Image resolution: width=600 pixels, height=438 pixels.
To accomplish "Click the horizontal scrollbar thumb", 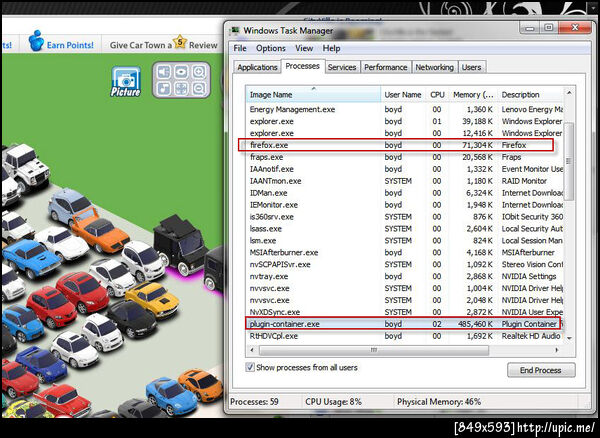I will coord(374,350).
